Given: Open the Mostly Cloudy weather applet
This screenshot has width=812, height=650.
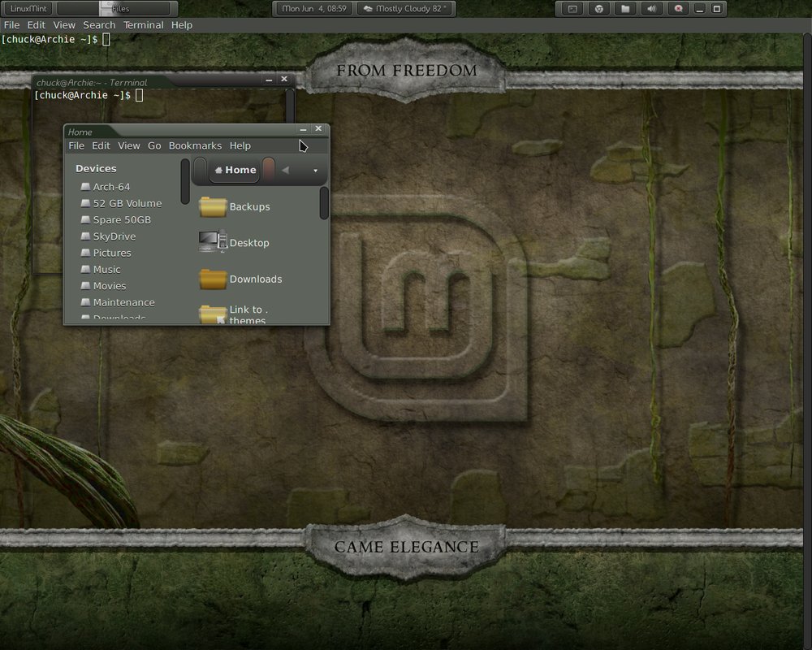Looking at the screenshot, I should point(405,8).
